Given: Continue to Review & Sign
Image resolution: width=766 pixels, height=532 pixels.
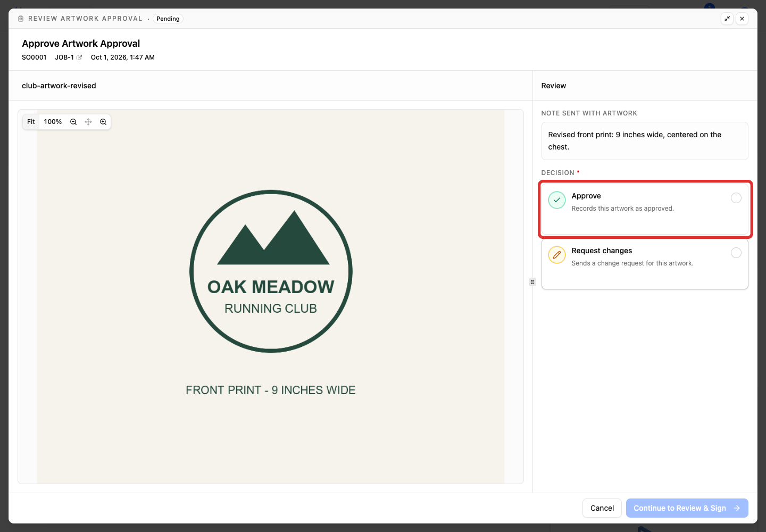Looking at the screenshot, I should [687, 508].
